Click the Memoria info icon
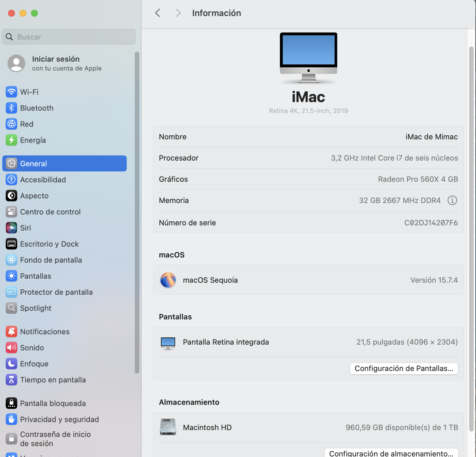Screen dimensions: 476x457 (x=452, y=200)
